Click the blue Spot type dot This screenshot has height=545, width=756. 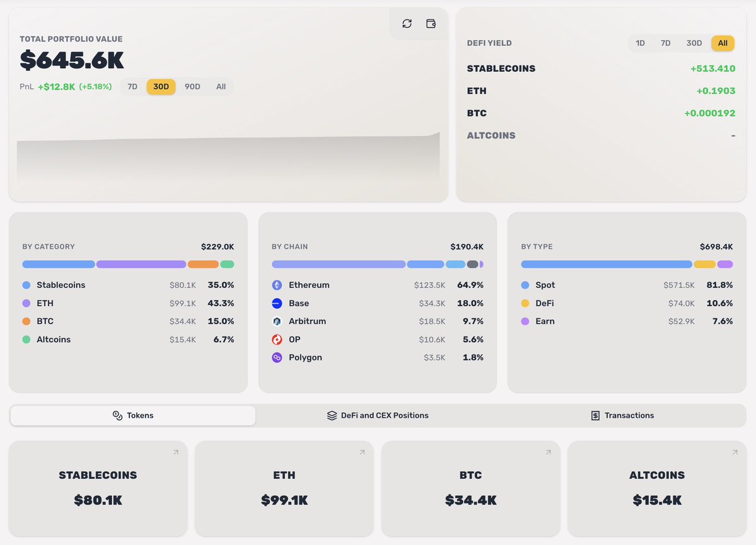[x=525, y=285]
